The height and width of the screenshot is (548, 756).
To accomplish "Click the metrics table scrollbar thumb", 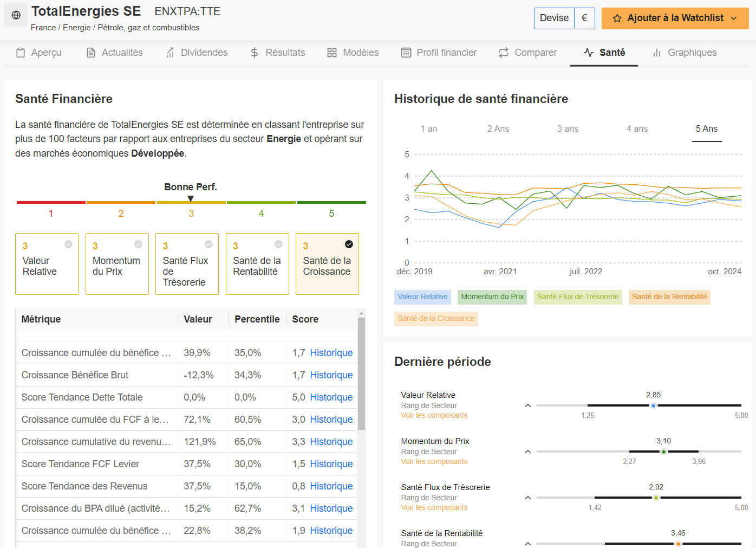I will pos(361,374).
